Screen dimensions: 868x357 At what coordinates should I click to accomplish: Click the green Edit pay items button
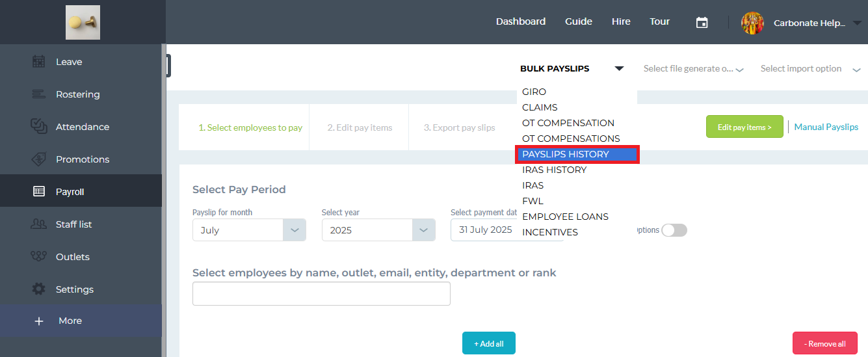[744, 127]
